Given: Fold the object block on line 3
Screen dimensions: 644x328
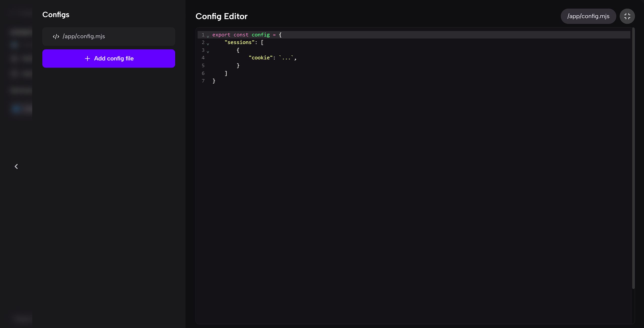Looking at the screenshot, I should pyautogui.click(x=208, y=52).
